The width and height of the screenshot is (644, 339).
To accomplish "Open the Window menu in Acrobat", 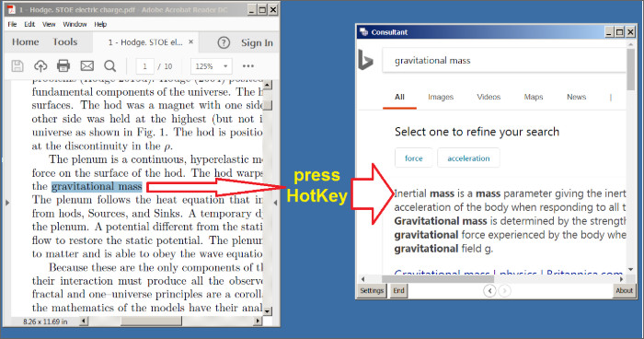I will [x=75, y=24].
